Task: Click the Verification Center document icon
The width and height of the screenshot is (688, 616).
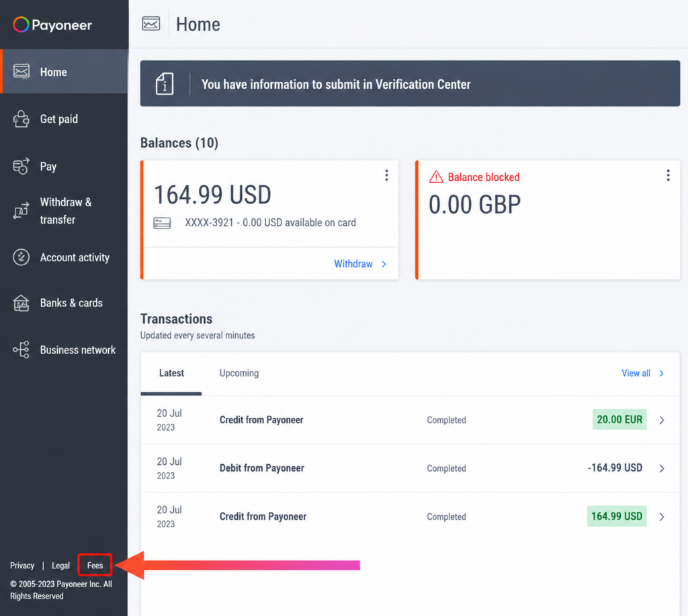Action: 165,83
